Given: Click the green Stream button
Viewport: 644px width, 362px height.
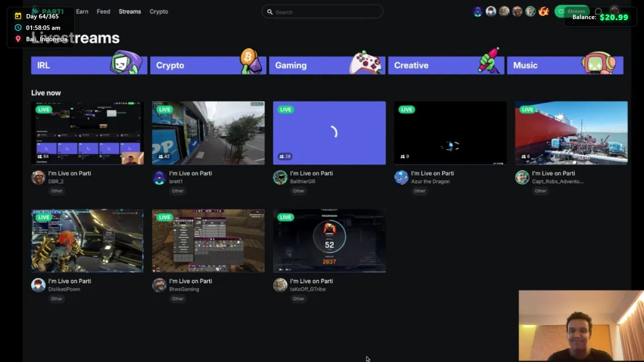Looking at the screenshot, I should [572, 11].
